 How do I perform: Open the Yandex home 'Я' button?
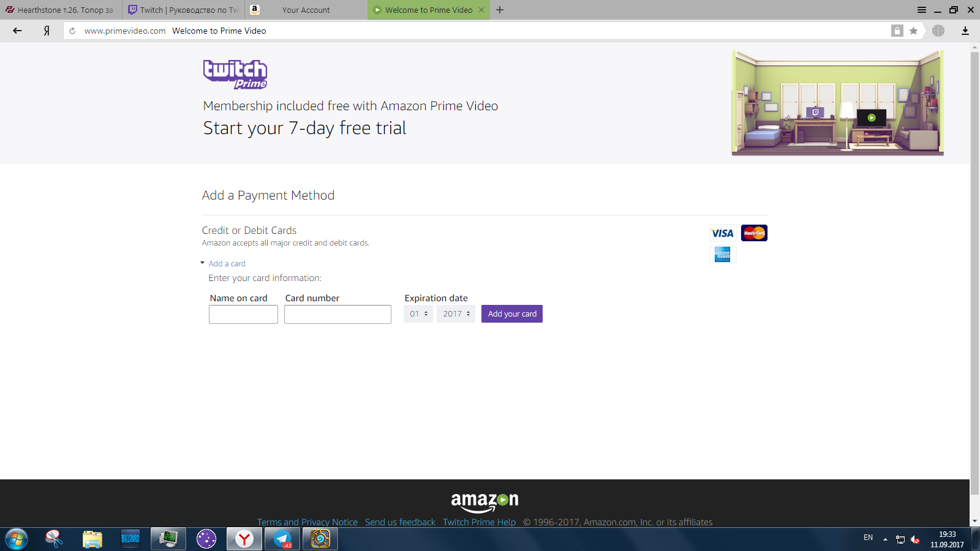click(47, 31)
